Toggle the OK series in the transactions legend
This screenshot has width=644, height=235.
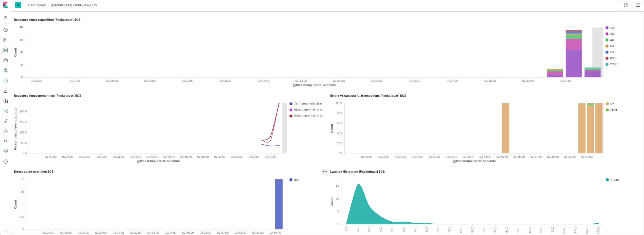[x=612, y=104]
